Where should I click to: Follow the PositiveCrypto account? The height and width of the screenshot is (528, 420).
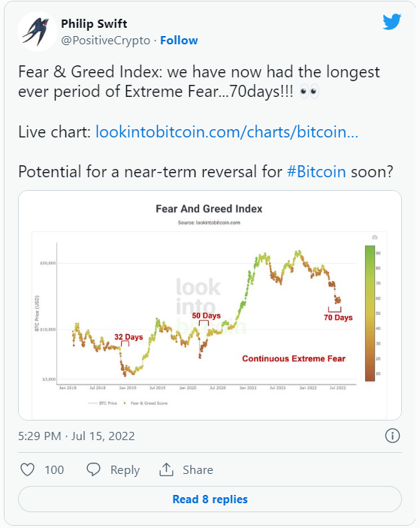[x=179, y=41]
